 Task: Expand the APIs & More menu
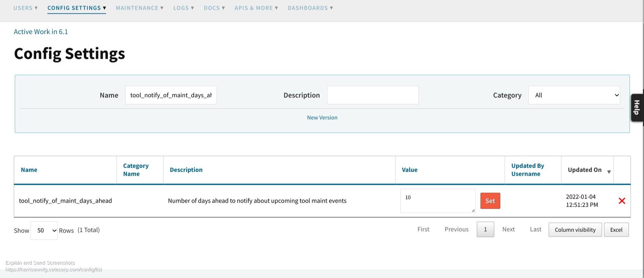coord(256,8)
